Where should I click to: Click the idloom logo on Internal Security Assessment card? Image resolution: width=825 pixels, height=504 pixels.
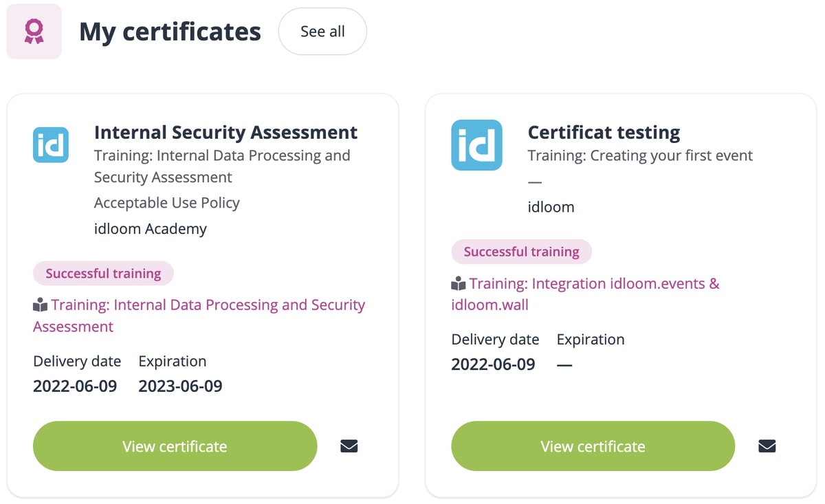pos(50,144)
